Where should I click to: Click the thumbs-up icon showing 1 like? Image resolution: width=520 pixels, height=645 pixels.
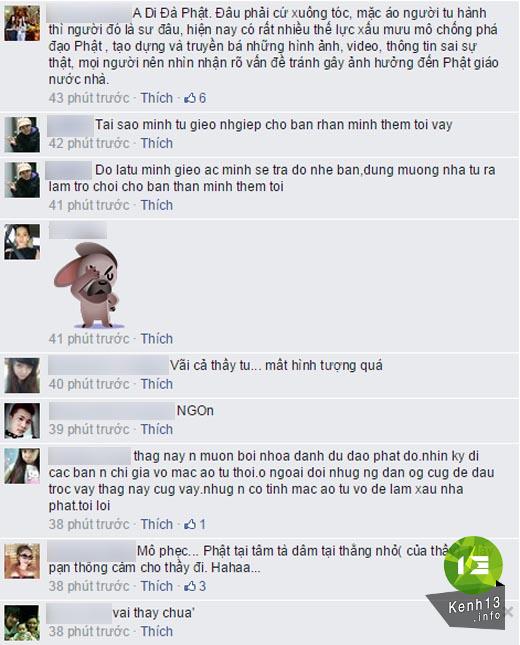[190, 524]
